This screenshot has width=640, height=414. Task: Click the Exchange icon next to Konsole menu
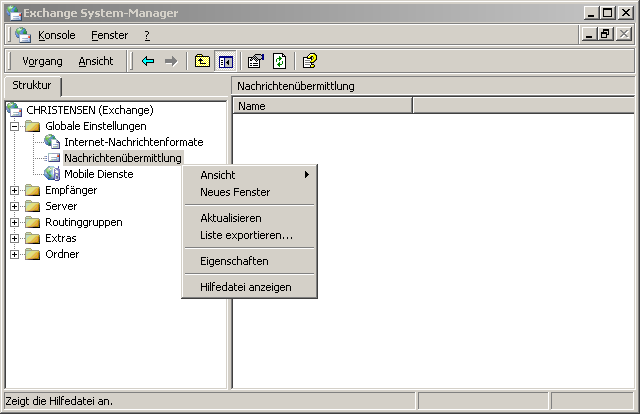click(23, 35)
